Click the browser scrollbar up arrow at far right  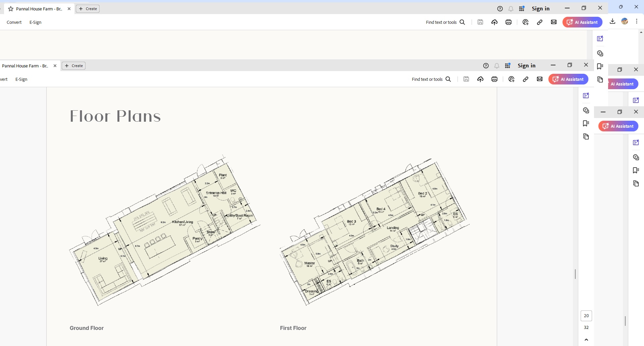pos(641,32)
